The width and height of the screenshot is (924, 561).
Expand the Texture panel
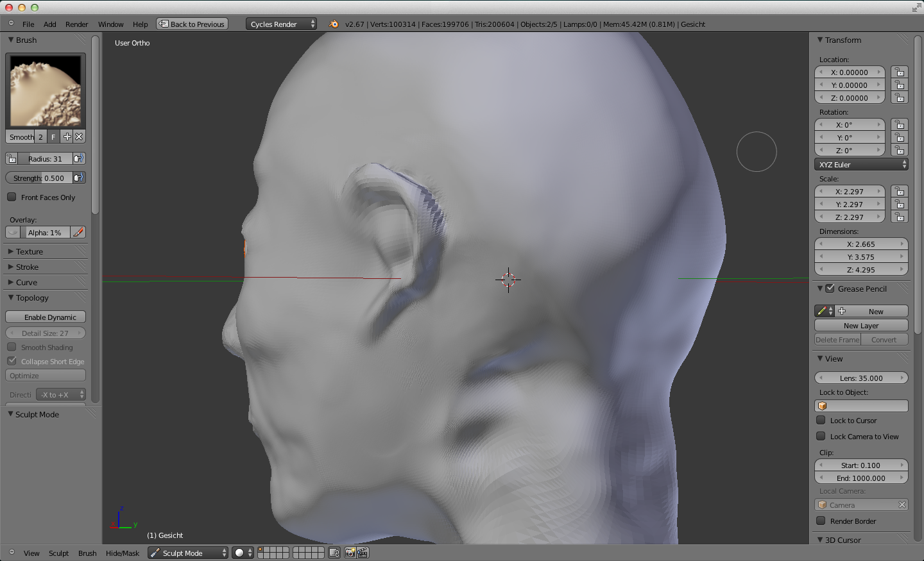30,252
